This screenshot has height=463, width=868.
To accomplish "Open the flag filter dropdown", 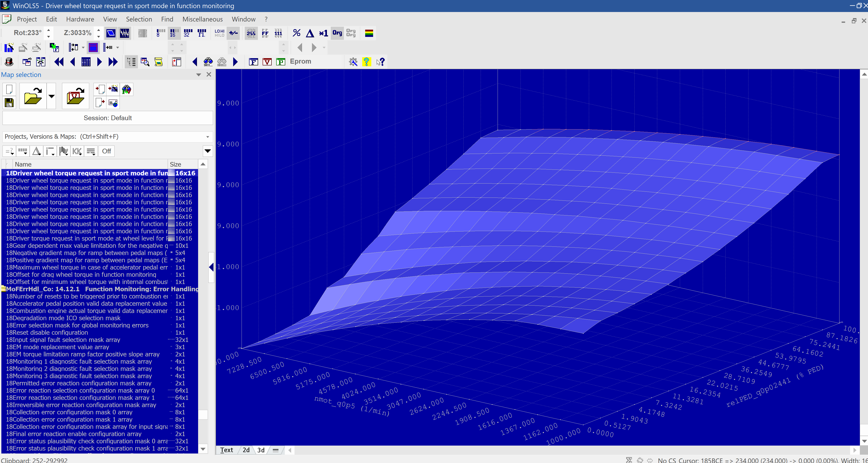I will coord(63,151).
